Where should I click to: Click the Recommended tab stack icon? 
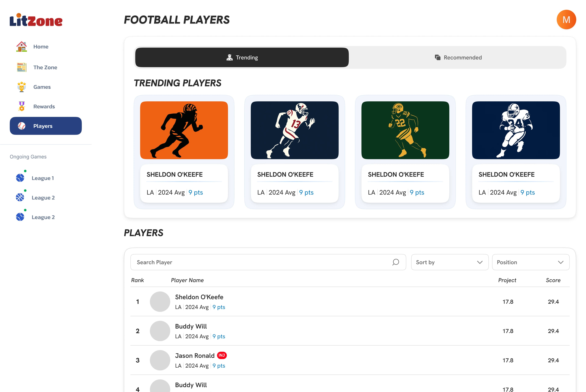click(438, 58)
